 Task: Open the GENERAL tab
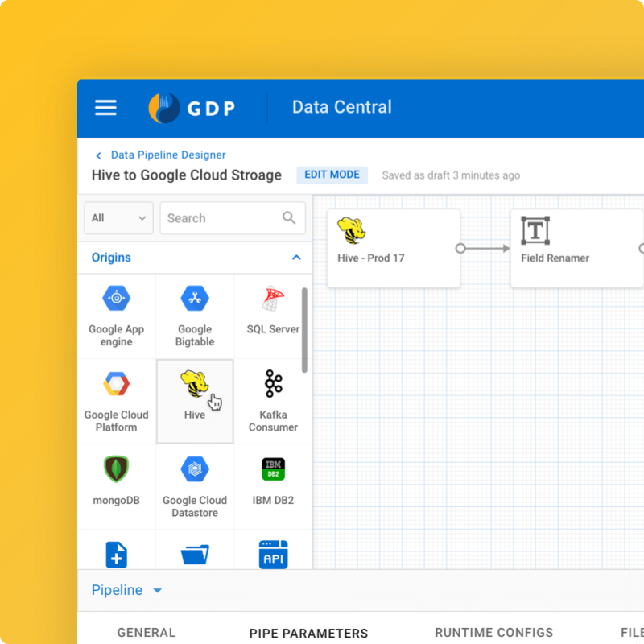click(x=146, y=633)
